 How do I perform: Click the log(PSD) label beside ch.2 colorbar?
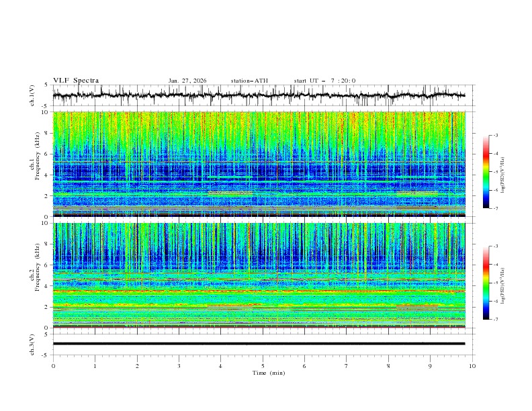(x=502, y=286)
